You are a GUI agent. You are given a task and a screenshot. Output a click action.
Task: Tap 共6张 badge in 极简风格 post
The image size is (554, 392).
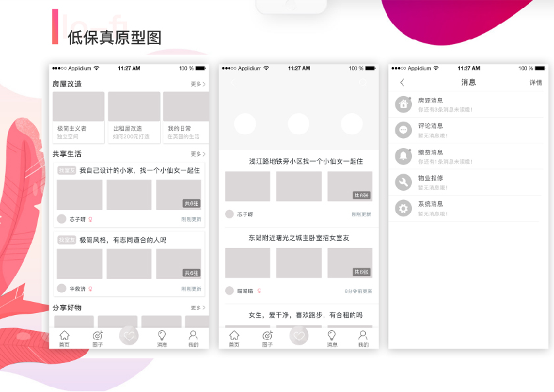[x=191, y=273]
